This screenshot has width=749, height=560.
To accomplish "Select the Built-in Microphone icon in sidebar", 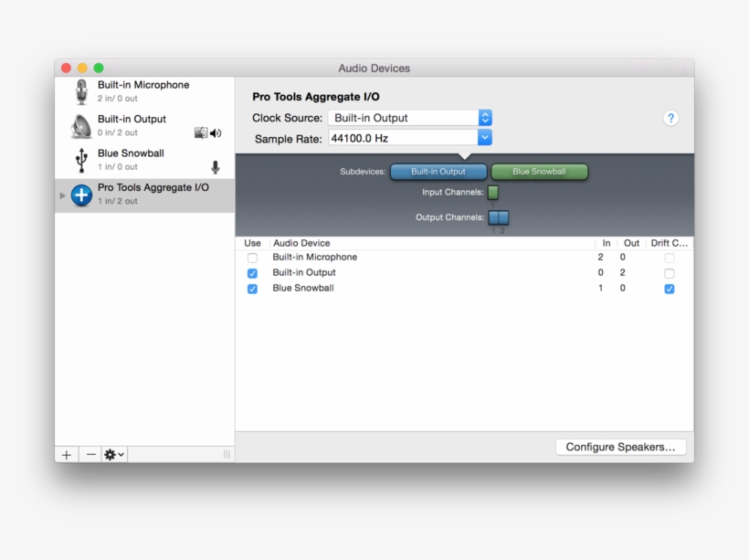I will pos(81,91).
